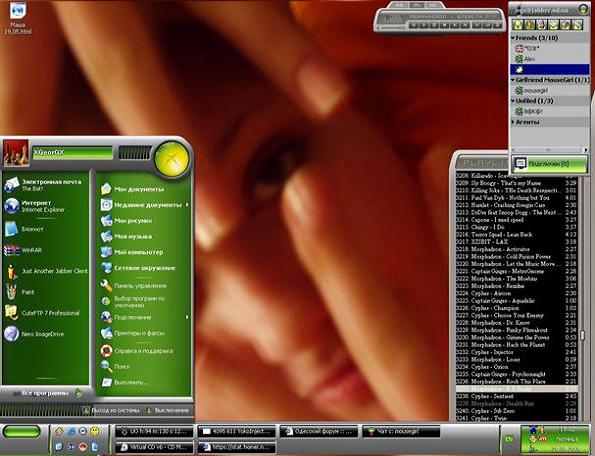Open Справка и поддержка
Image resolution: width=595 pixels, height=456 pixels.
144,351
